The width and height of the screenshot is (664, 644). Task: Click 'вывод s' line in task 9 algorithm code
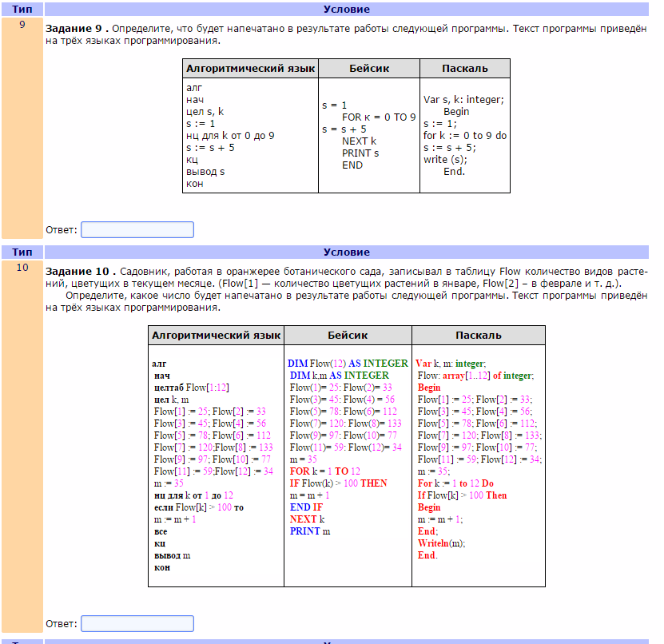point(205,171)
